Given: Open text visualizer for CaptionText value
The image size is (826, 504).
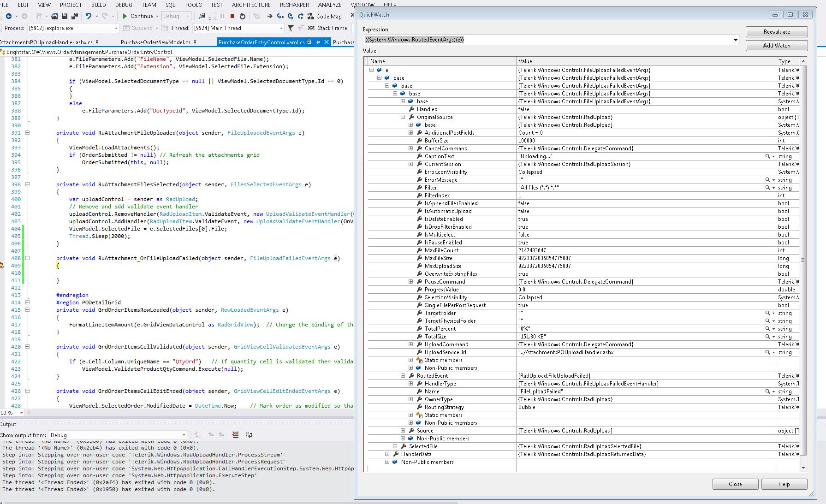Looking at the screenshot, I should [767, 156].
